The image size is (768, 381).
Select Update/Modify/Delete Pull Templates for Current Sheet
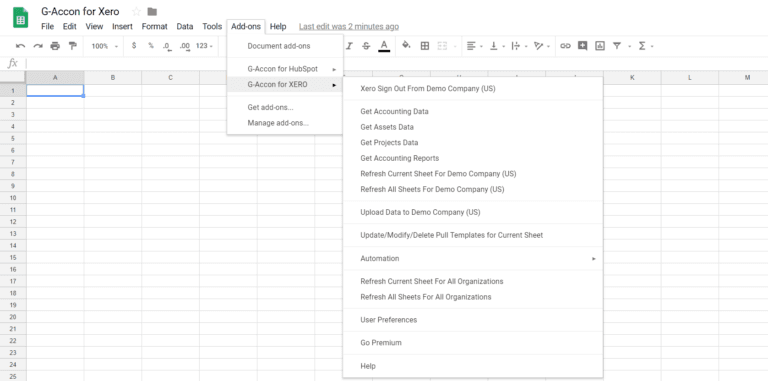[473, 235]
